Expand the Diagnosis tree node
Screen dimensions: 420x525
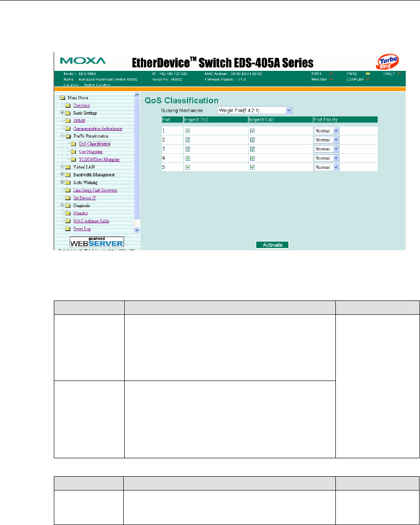62,205
